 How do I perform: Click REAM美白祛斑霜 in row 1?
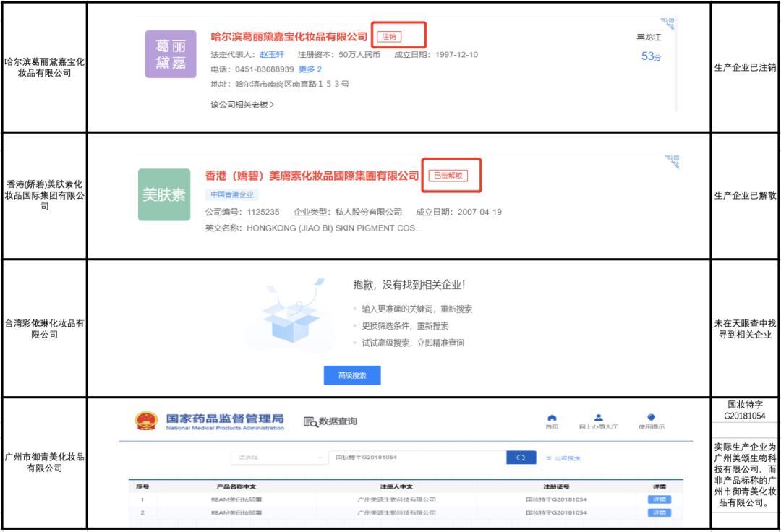tap(236, 499)
